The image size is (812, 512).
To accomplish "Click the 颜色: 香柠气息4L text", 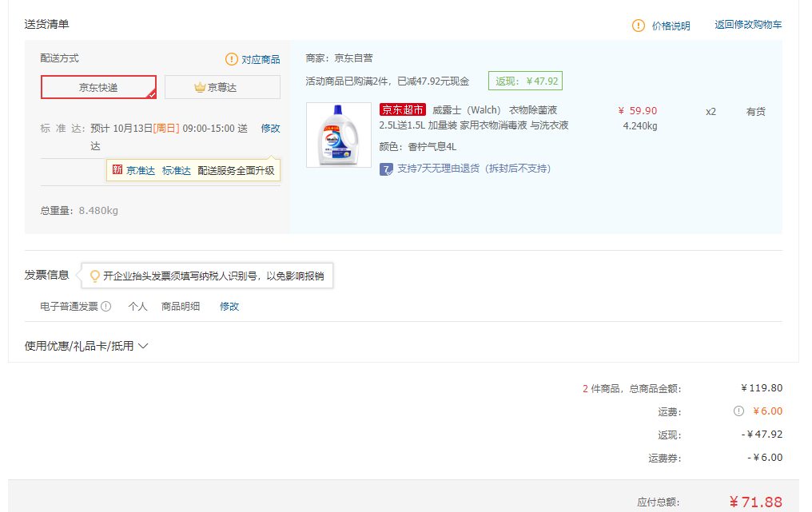I will (x=418, y=146).
